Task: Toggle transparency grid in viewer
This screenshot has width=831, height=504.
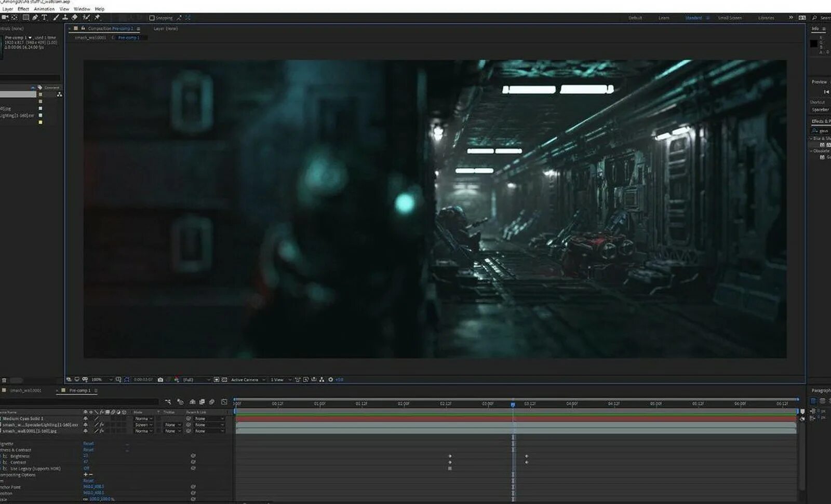Action: pos(224,379)
